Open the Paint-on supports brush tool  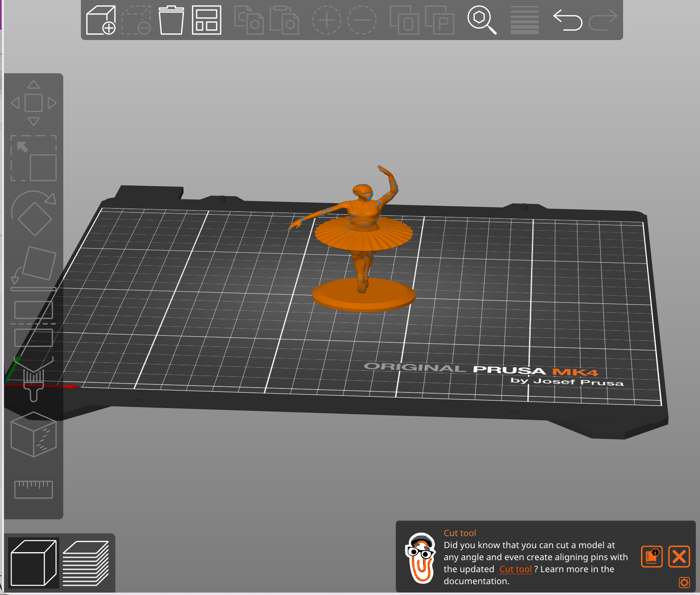pyautogui.click(x=34, y=379)
